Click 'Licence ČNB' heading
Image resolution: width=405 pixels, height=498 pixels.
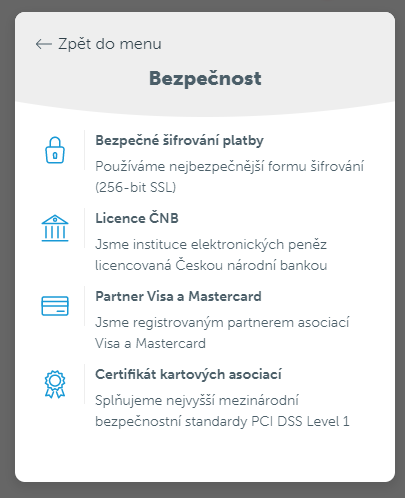click(137, 218)
